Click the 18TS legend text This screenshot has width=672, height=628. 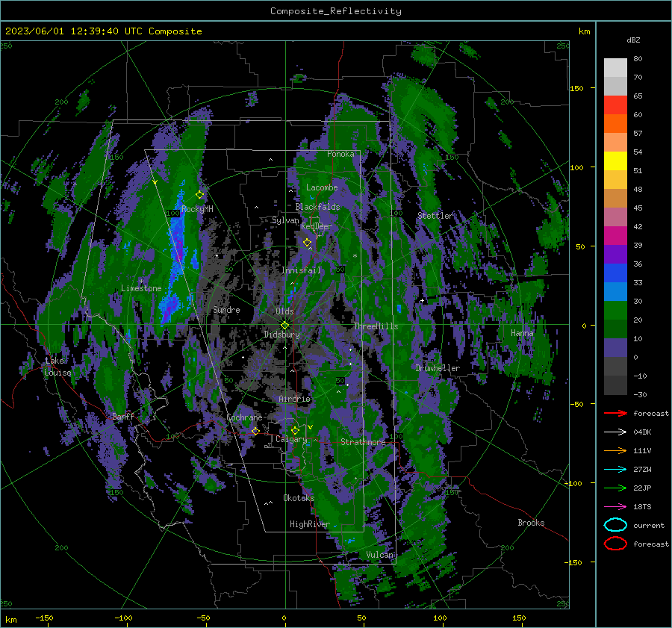[642, 507]
